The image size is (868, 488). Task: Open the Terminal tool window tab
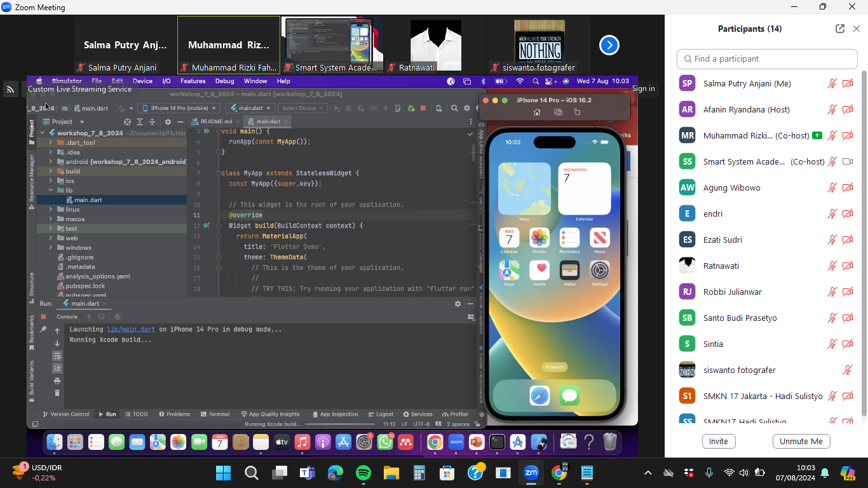tap(215, 414)
